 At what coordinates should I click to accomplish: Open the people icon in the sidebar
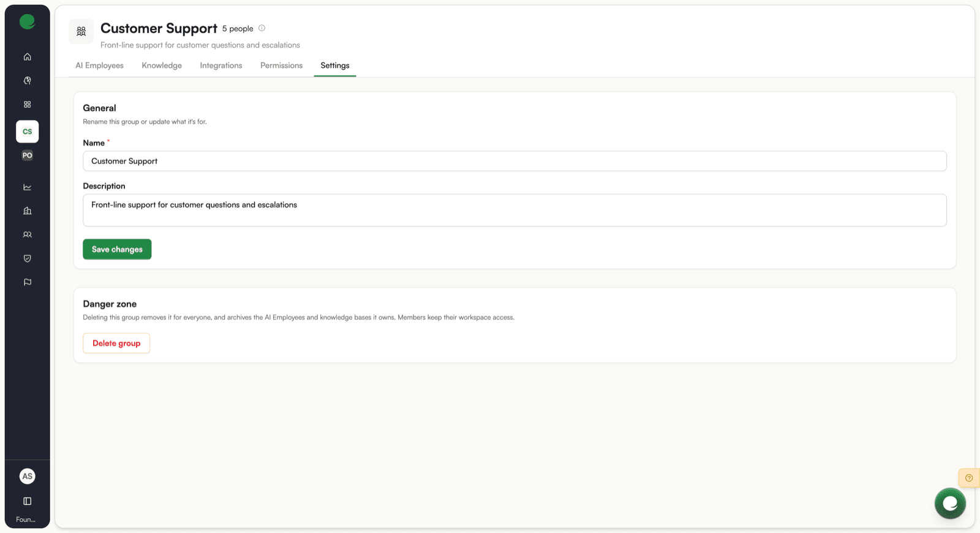28,235
